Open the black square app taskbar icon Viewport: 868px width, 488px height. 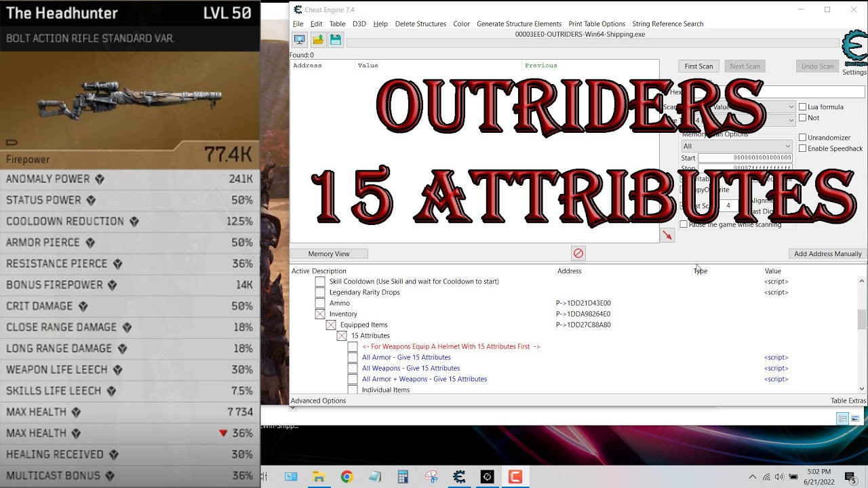click(x=487, y=476)
